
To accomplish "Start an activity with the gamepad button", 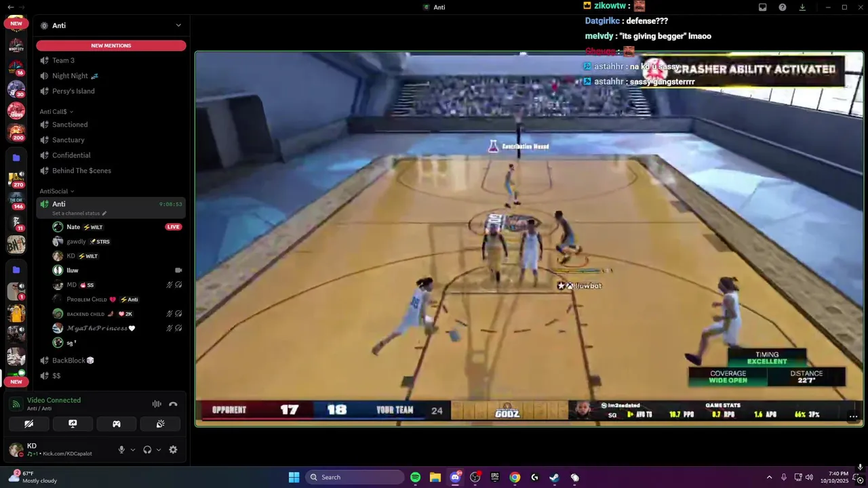I will point(117,424).
